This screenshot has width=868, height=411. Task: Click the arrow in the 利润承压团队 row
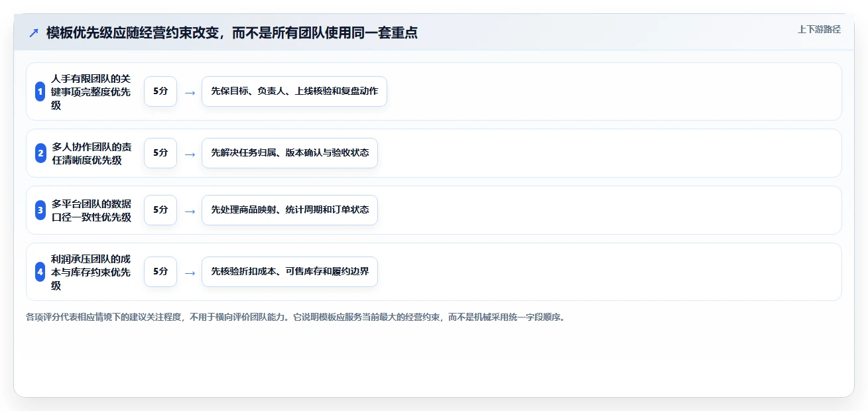190,273
